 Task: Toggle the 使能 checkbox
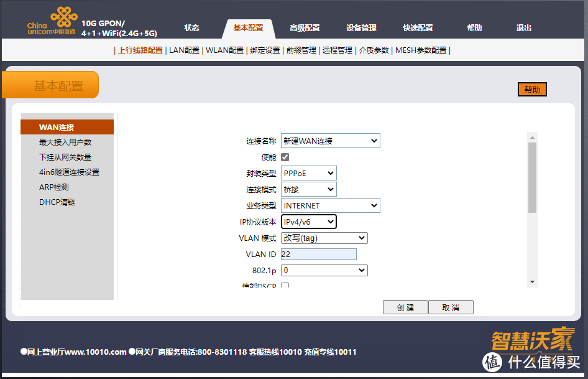[285, 157]
